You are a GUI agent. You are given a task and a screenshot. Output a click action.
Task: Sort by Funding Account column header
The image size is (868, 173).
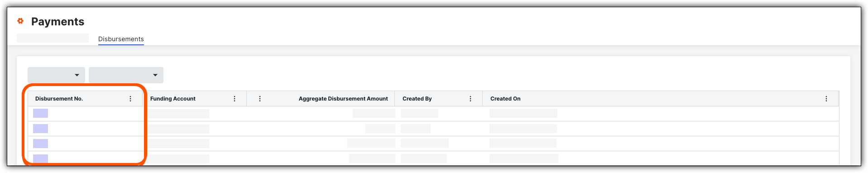[173, 99]
